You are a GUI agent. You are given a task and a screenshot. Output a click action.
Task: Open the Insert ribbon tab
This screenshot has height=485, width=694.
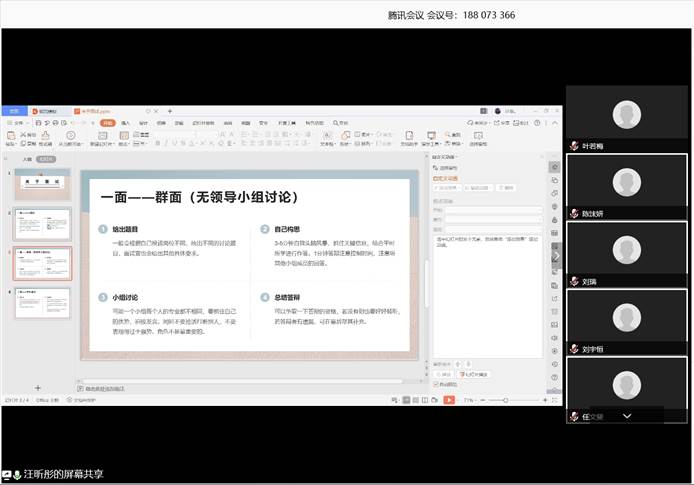[x=125, y=123]
